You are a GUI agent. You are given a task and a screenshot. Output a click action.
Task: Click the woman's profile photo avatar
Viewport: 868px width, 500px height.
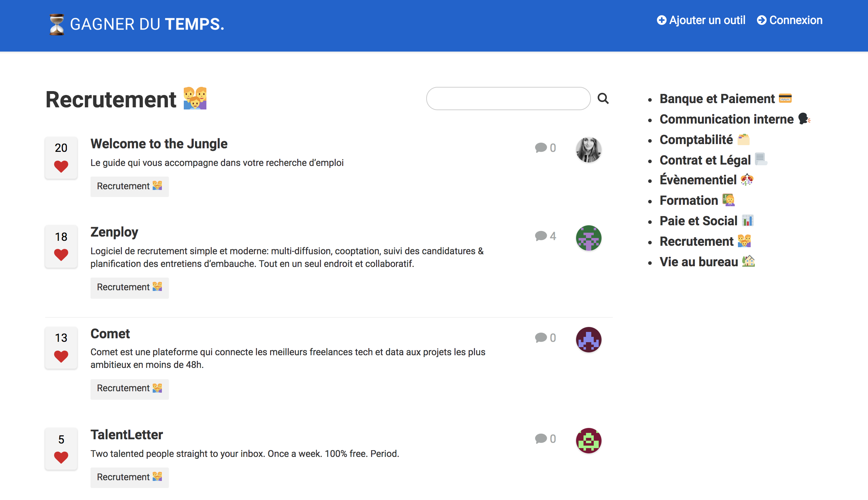(588, 150)
